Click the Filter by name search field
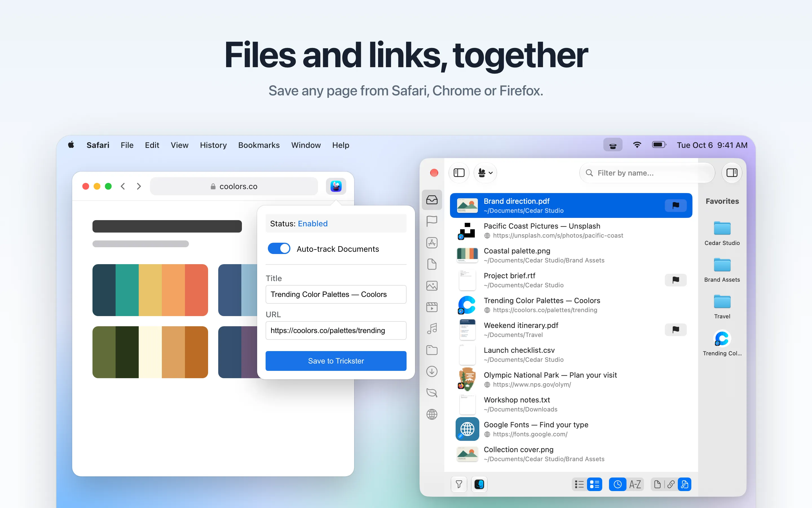Image resolution: width=812 pixels, height=508 pixels. (x=647, y=173)
